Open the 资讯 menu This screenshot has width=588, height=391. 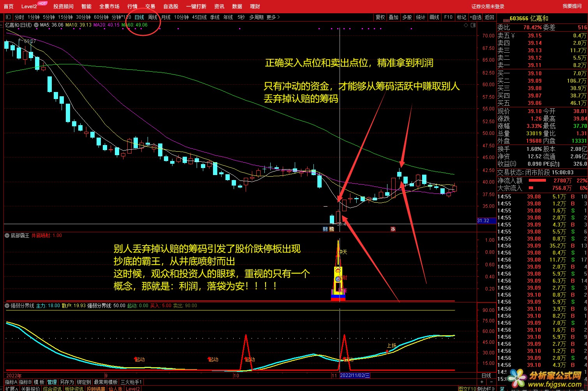click(219, 6)
